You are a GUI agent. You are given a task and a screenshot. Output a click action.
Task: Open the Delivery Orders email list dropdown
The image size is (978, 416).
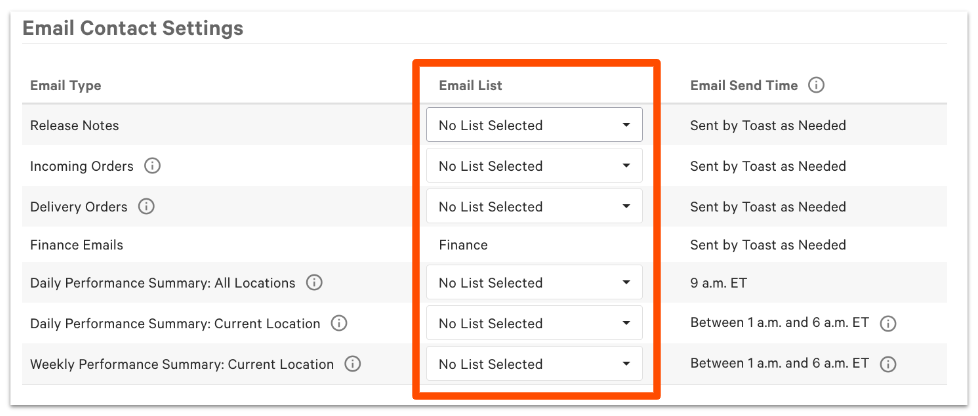[534, 207]
